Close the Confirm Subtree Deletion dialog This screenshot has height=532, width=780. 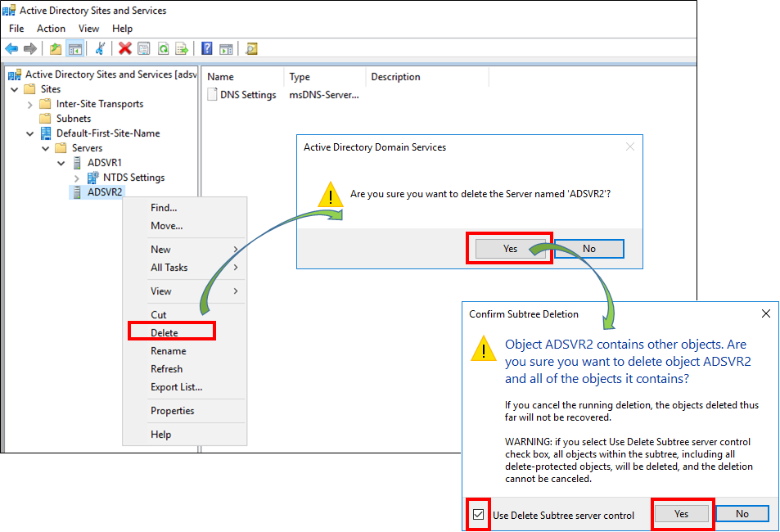766,313
